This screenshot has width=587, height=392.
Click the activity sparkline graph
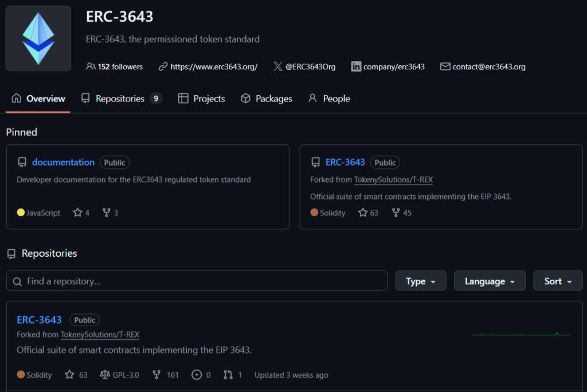(521, 334)
